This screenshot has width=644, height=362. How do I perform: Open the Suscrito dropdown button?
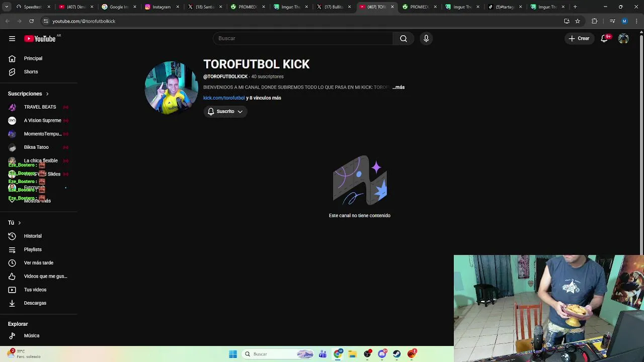coord(225,112)
